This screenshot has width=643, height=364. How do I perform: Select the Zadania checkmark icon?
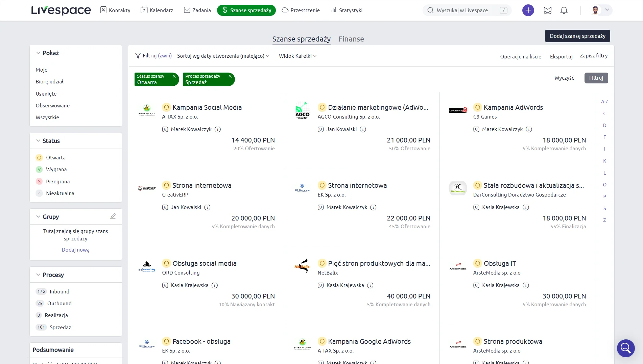point(186,10)
